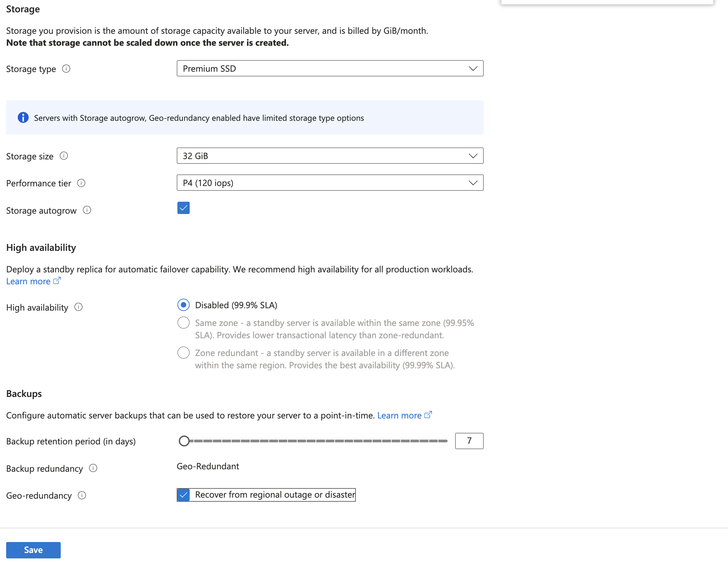Image resolution: width=728 pixels, height=570 pixels.
Task: Click the Geo-redundancy info icon
Action: [82, 495]
